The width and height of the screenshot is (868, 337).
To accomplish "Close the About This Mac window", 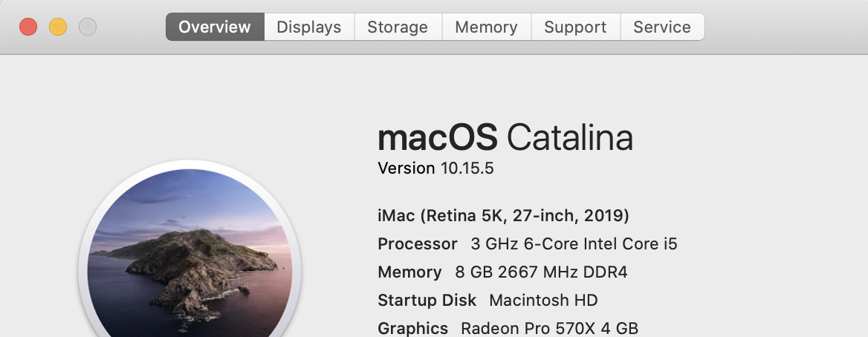I will click(x=28, y=27).
